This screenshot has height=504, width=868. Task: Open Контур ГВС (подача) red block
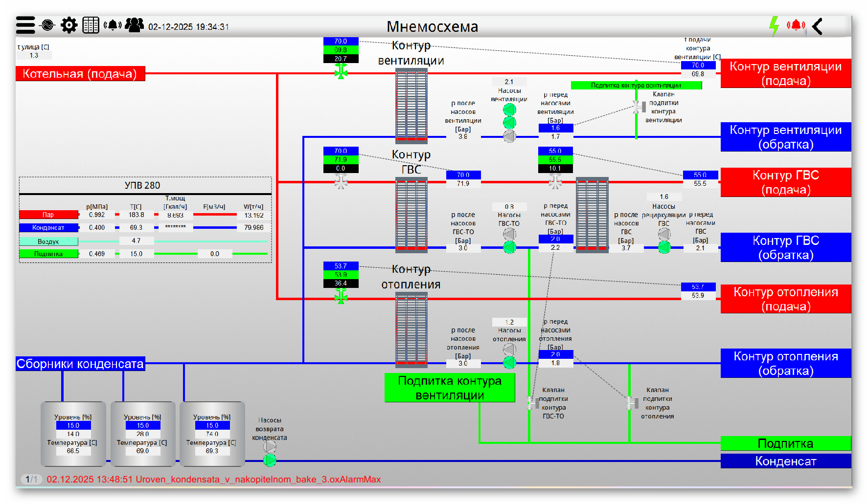(786, 182)
